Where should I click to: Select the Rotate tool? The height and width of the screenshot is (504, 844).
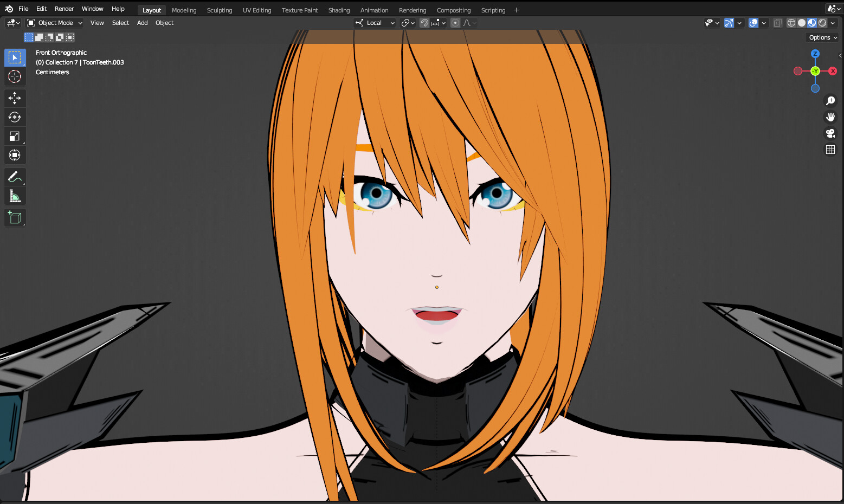[x=15, y=117]
